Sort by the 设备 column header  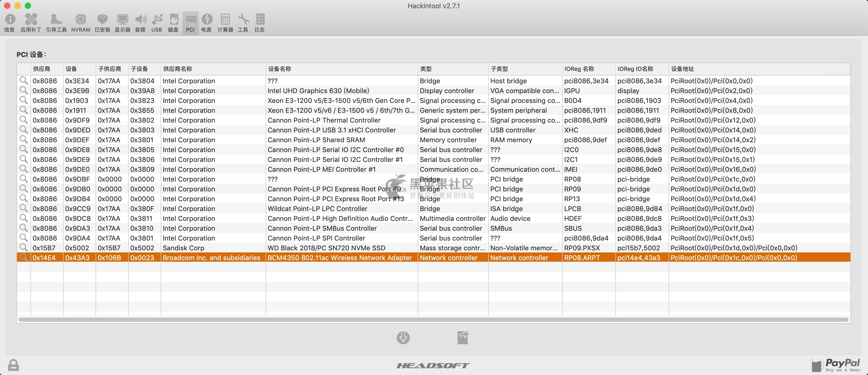(x=80, y=69)
